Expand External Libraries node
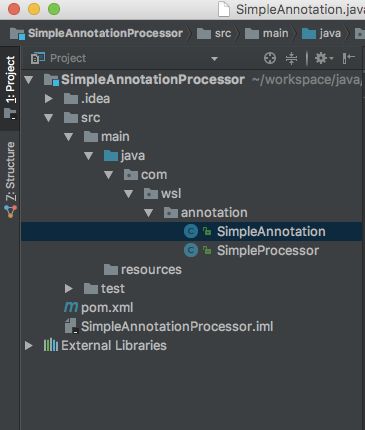Image resolution: width=365 pixels, height=430 pixels. click(29, 345)
